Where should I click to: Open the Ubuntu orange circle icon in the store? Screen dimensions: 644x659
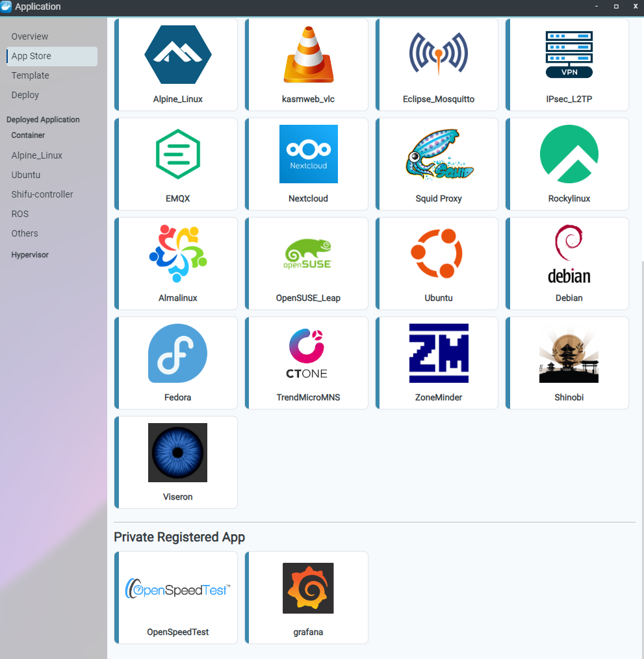[437, 253]
